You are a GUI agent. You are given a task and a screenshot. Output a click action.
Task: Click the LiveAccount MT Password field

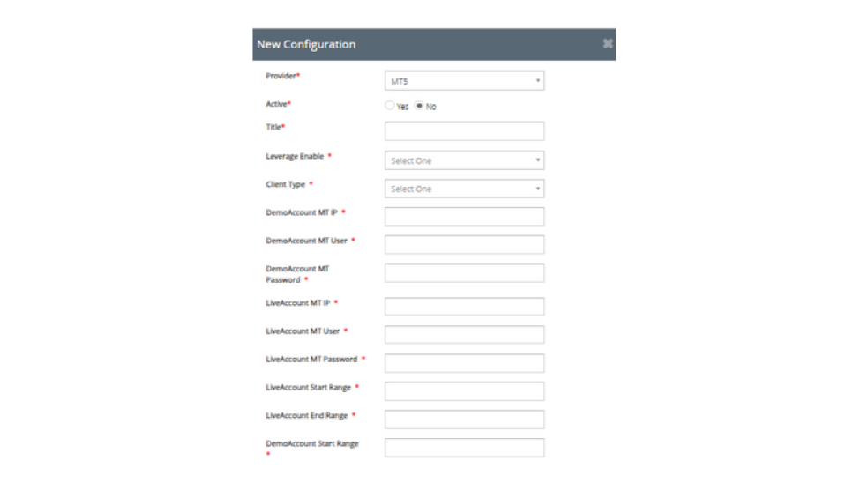click(464, 363)
